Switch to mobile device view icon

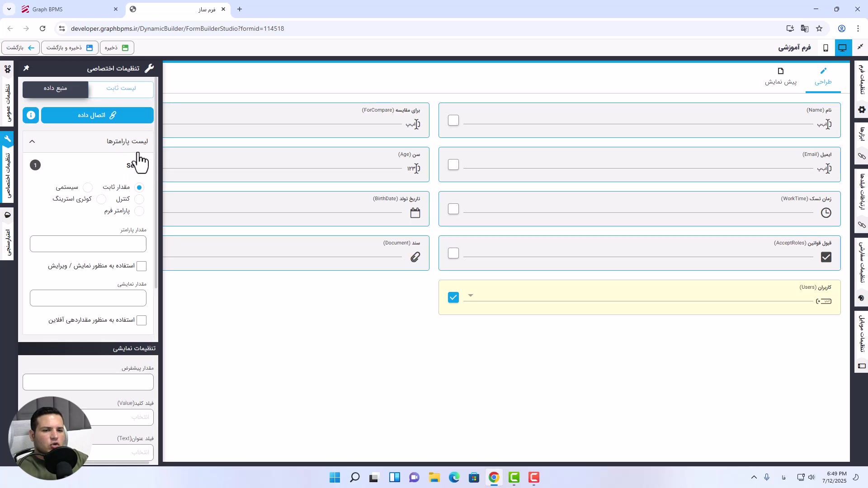tap(826, 47)
